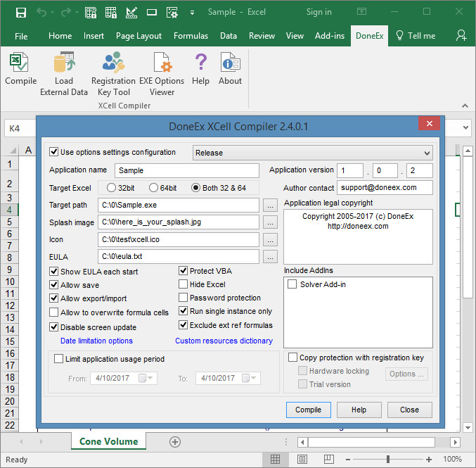Expand the Name Box dropdown arrow

(x=465, y=128)
